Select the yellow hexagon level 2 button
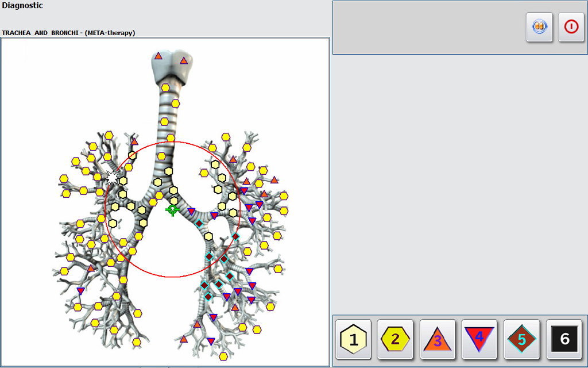 click(x=395, y=339)
